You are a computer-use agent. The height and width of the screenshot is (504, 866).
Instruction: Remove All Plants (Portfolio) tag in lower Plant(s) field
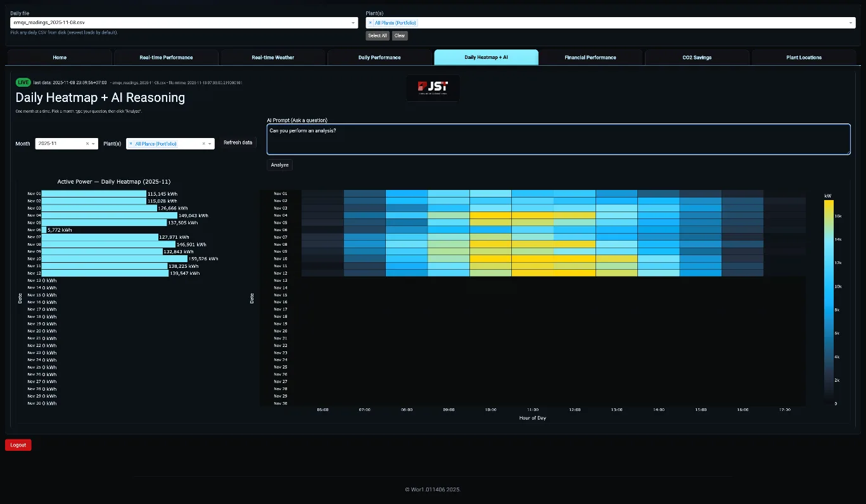click(131, 144)
